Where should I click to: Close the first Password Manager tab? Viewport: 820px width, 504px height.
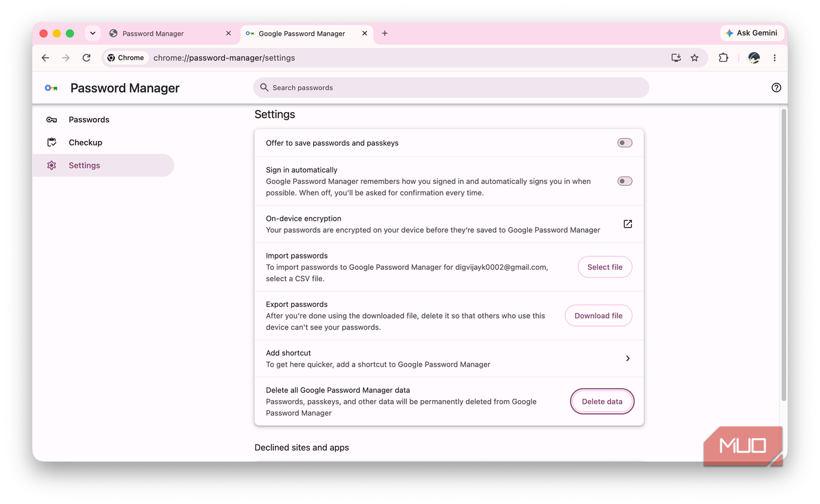tap(228, 33)
